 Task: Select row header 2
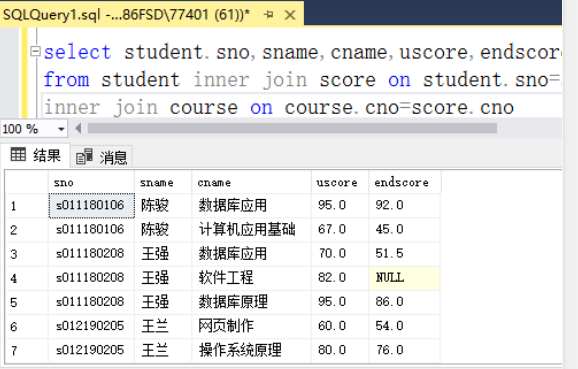pos(27,230)
